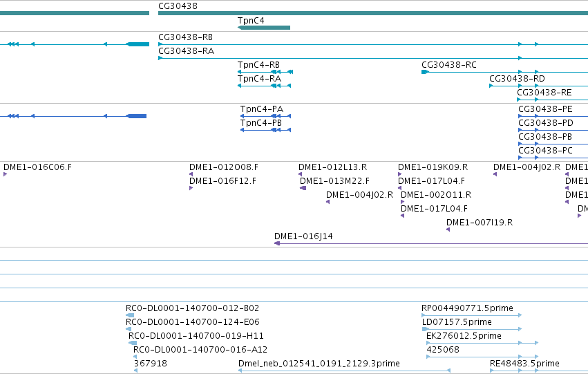This screenshot has width=588, height=374.
Task: Select the CG30438-PC protein
Action: 553,158
